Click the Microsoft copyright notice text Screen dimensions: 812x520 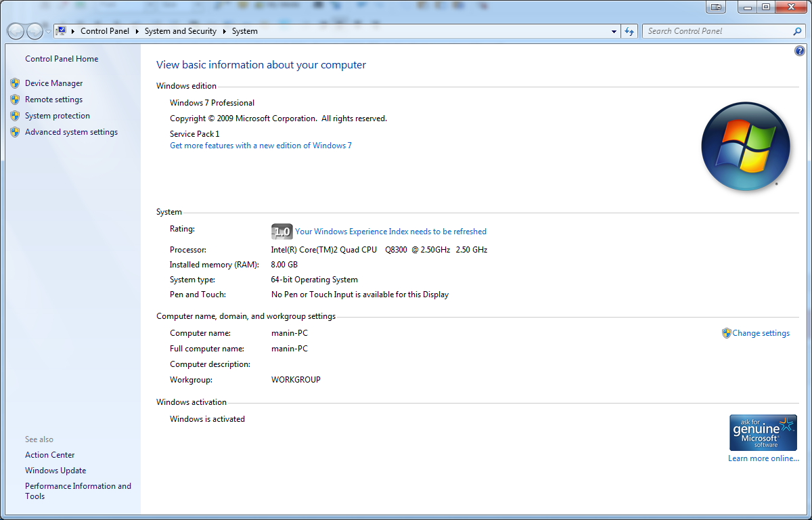click(278, 118)
